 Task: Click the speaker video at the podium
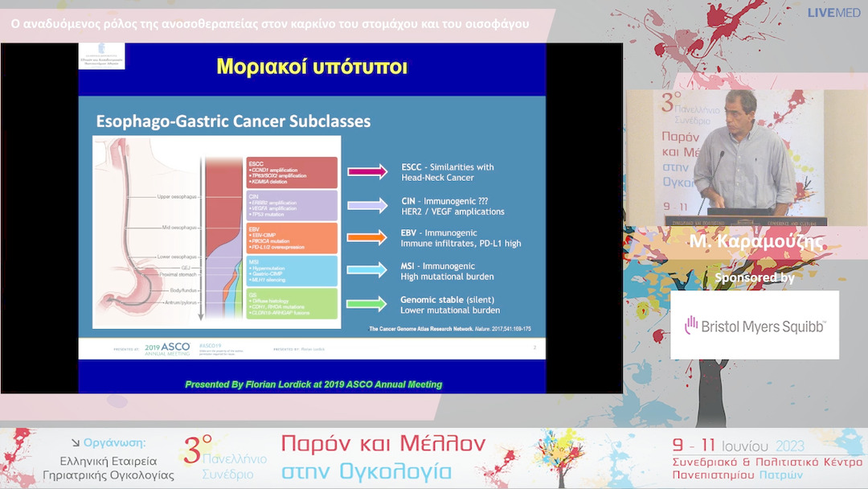727,157
